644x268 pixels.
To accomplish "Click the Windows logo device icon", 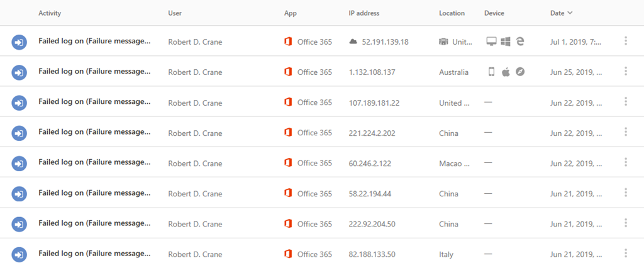I will coord(506,42).
